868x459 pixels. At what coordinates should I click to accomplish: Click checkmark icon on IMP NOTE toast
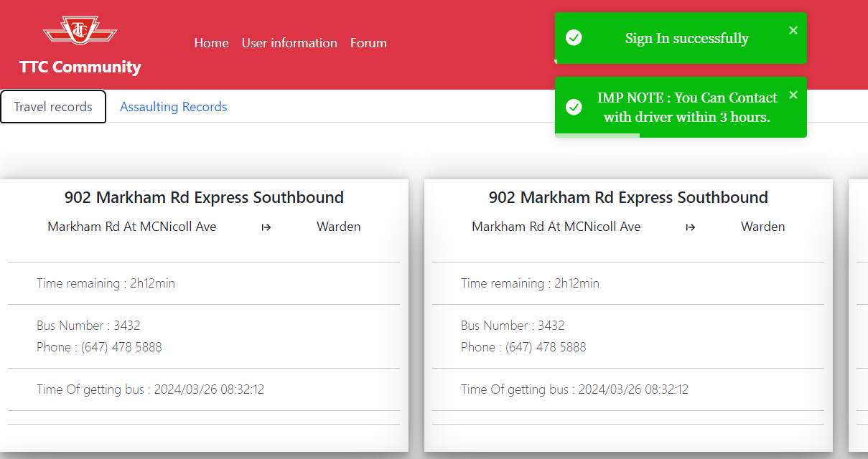click(x=574, y=107)
